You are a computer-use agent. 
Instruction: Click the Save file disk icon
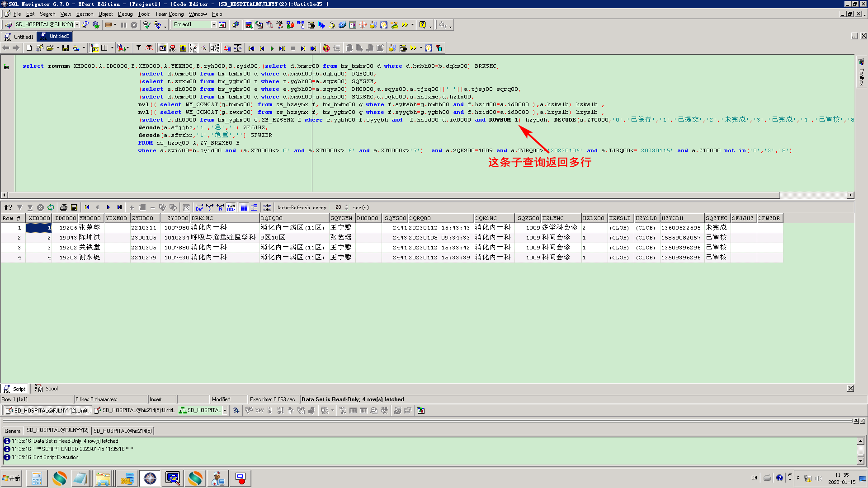tap(66, 48)
